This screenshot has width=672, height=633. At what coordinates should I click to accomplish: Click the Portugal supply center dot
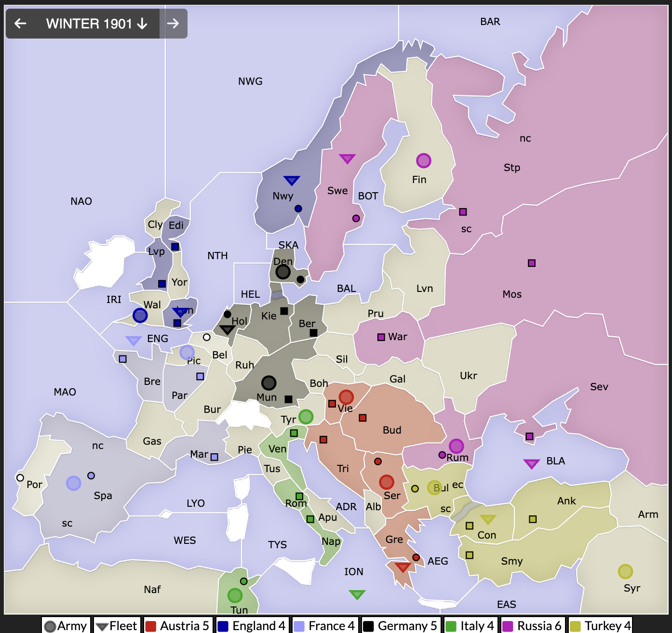coord(20,478)
